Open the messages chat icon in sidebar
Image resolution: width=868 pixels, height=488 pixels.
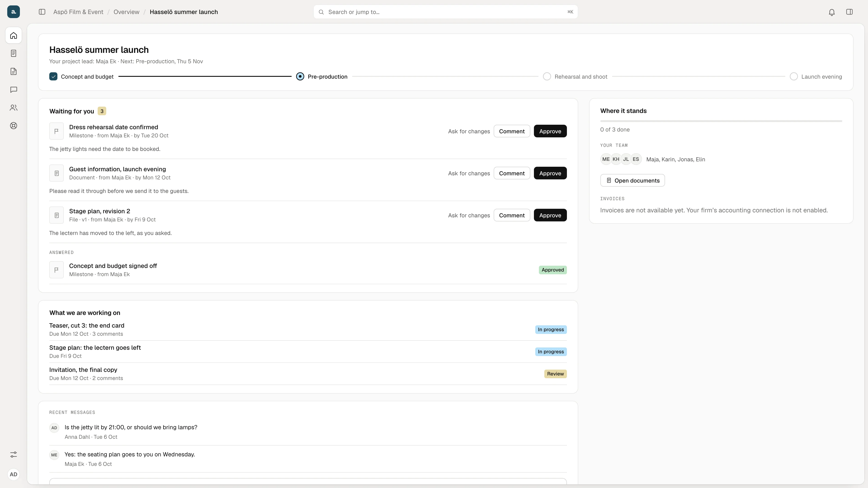pos(14,90)
